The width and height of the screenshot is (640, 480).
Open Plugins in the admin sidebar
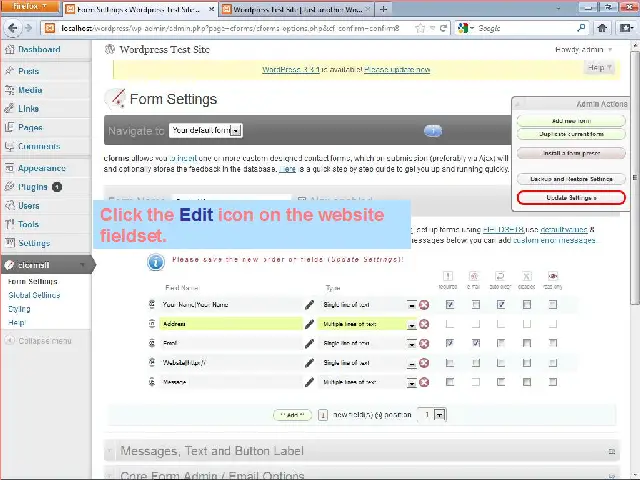pos(33,187)
